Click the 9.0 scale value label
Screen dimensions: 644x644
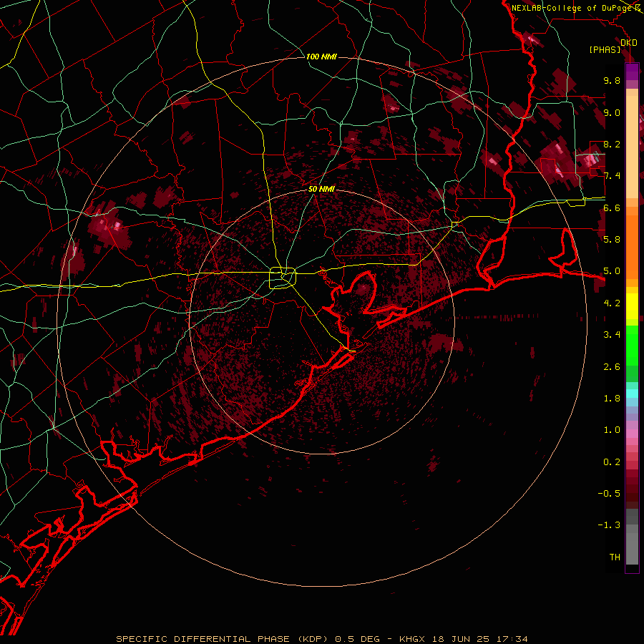612,112
